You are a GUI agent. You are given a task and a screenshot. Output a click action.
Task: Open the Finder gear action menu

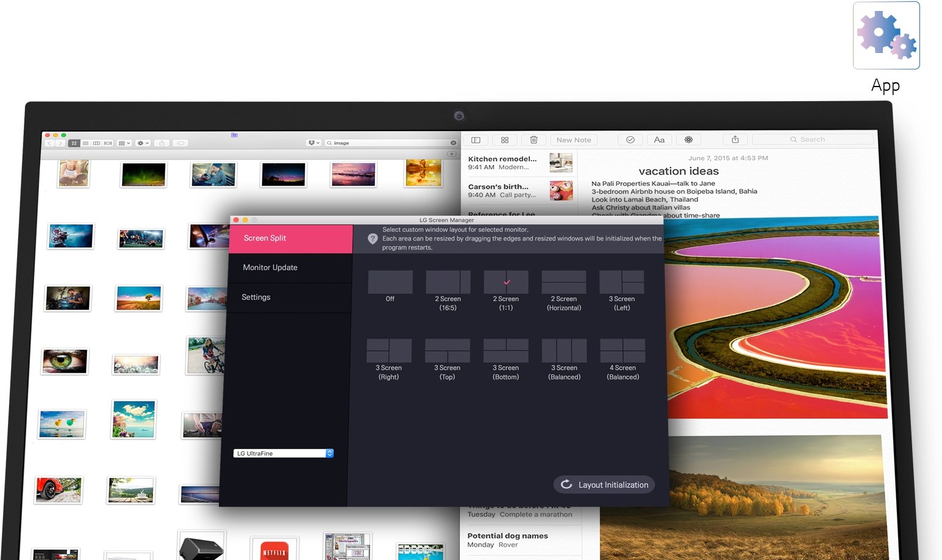143,143
